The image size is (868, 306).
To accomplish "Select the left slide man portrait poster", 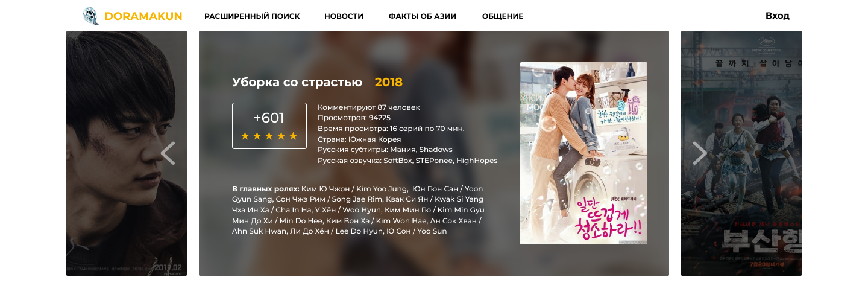I will pos(127,153).
